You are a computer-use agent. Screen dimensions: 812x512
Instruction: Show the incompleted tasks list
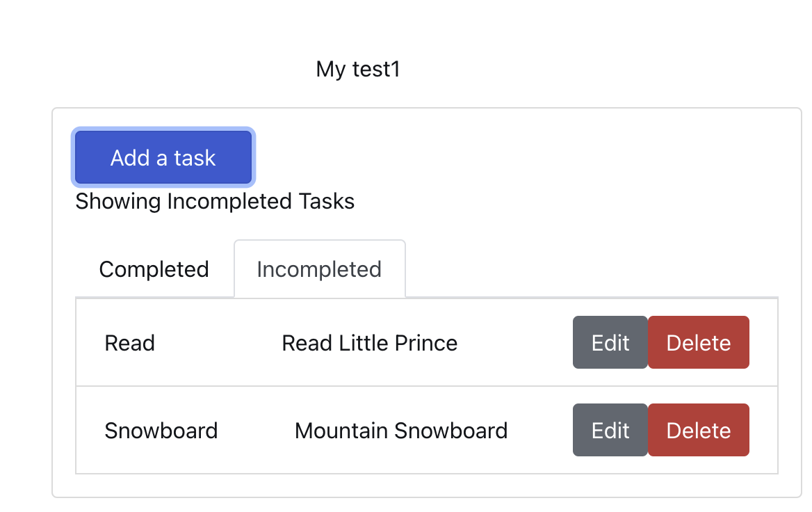coord(319,269)
